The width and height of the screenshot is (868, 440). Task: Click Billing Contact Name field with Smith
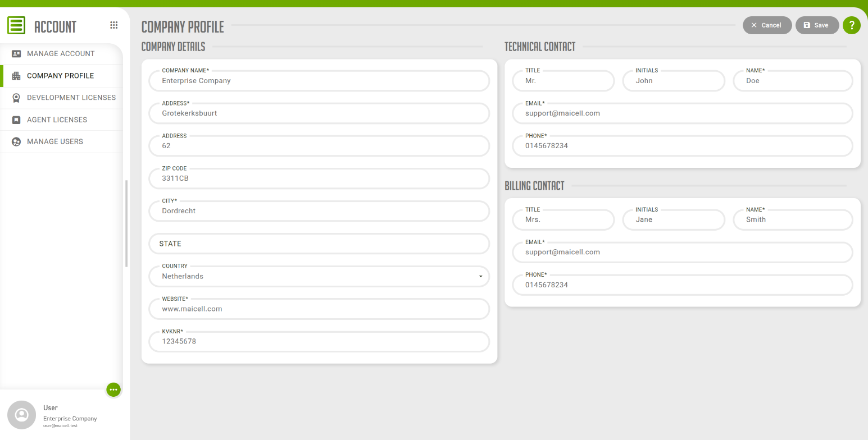[x=793, y=219]
